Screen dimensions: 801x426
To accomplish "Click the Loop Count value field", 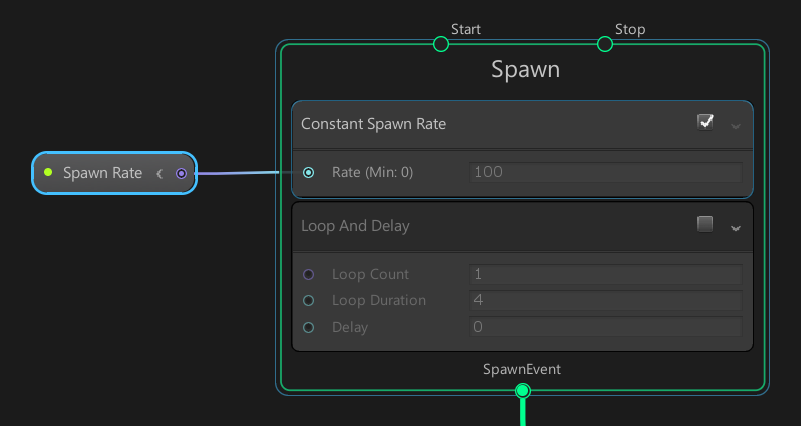I will [x=605, y=274].
